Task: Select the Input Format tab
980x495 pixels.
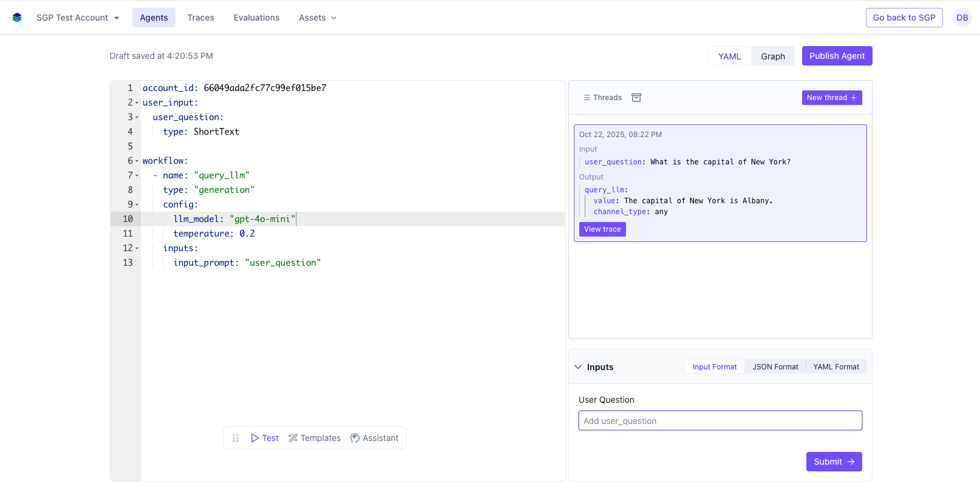Action: point(715,367)
